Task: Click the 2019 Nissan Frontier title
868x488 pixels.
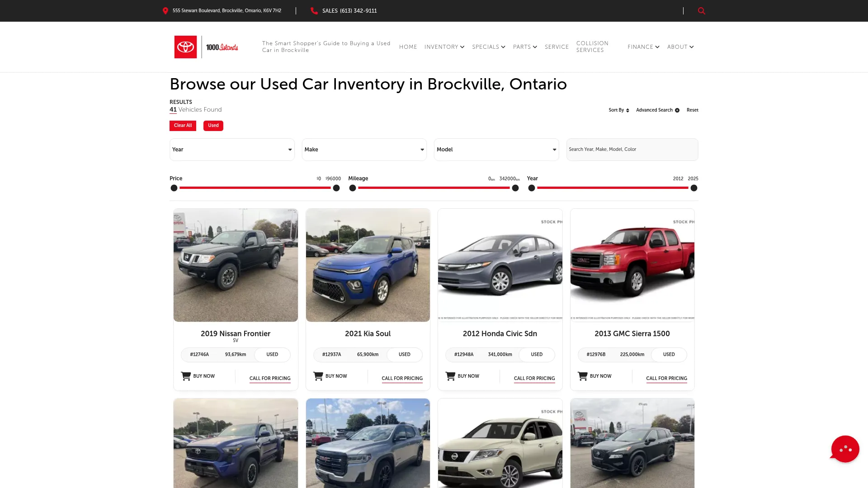Action: point(236,333)
